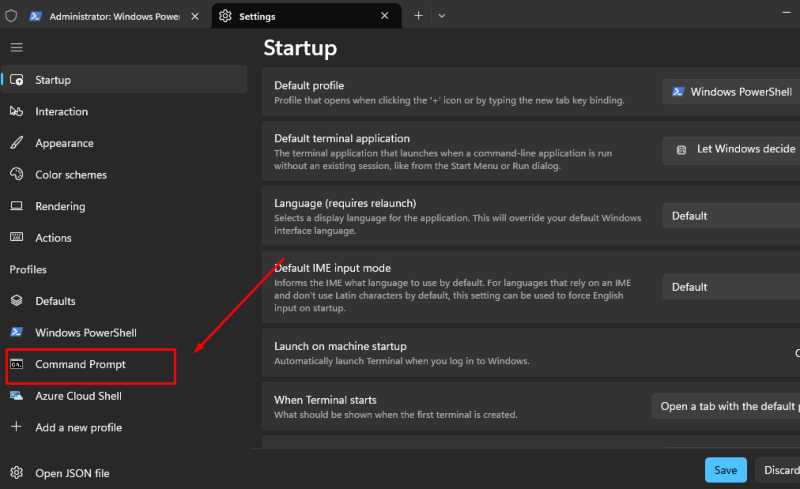The height and width of the screenshot is (489, 800).
Task: Open the Default terminal application dropdown
Action: click(x=731, y=149)
